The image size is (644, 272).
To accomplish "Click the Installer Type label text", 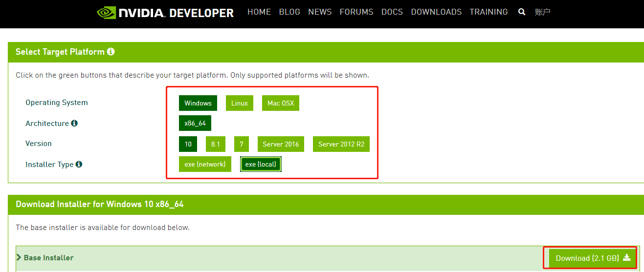I will click(x=49, y=165).
